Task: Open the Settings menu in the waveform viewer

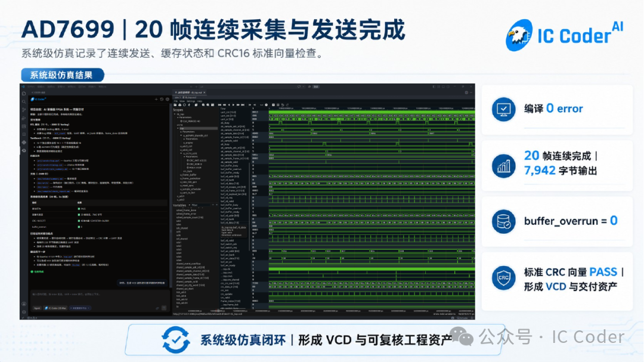Action: [x=191, y=101]
